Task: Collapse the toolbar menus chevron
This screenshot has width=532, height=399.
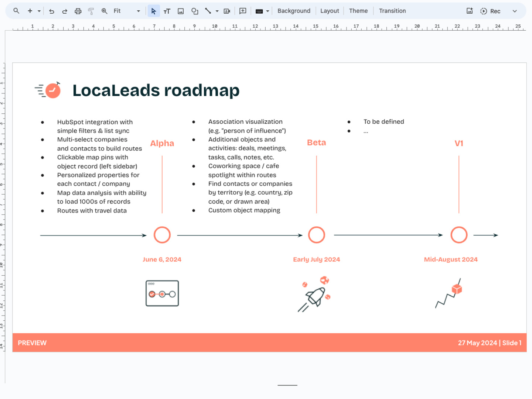Action: (515, 11)
